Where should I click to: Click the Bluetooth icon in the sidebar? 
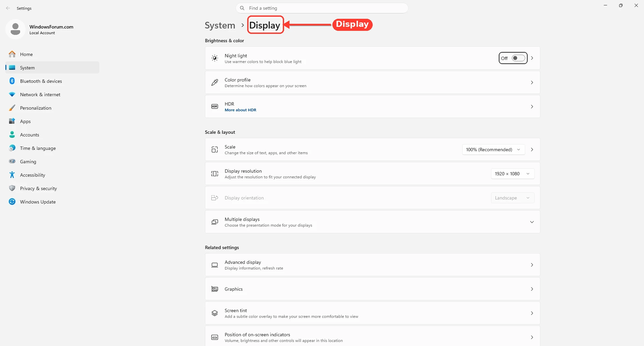click(12, 81)
